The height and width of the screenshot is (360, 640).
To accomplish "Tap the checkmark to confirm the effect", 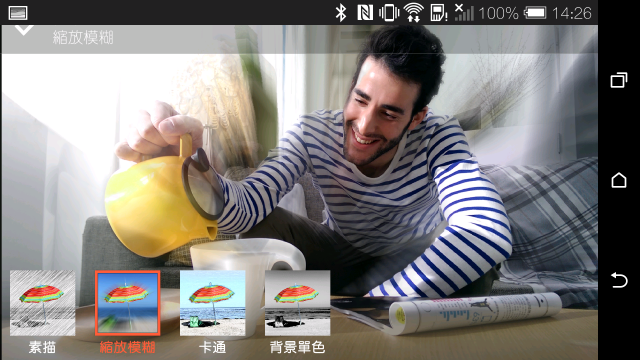I will [24, 30].
